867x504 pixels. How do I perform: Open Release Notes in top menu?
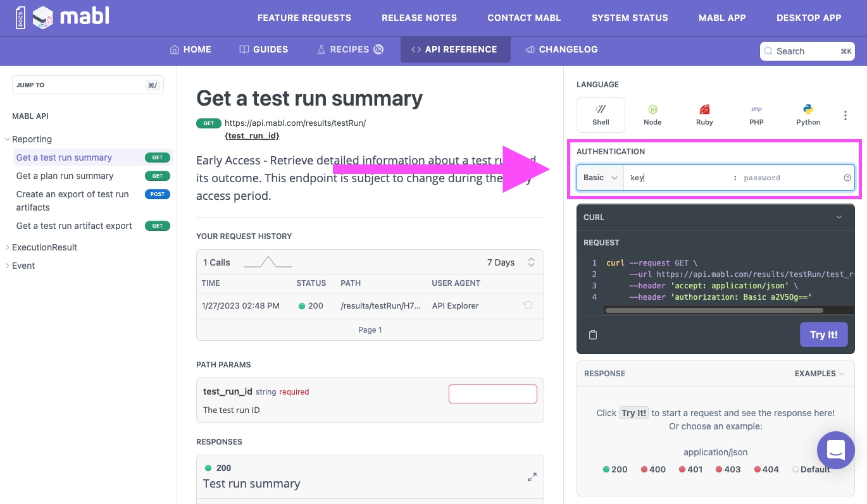click(419, 18)
